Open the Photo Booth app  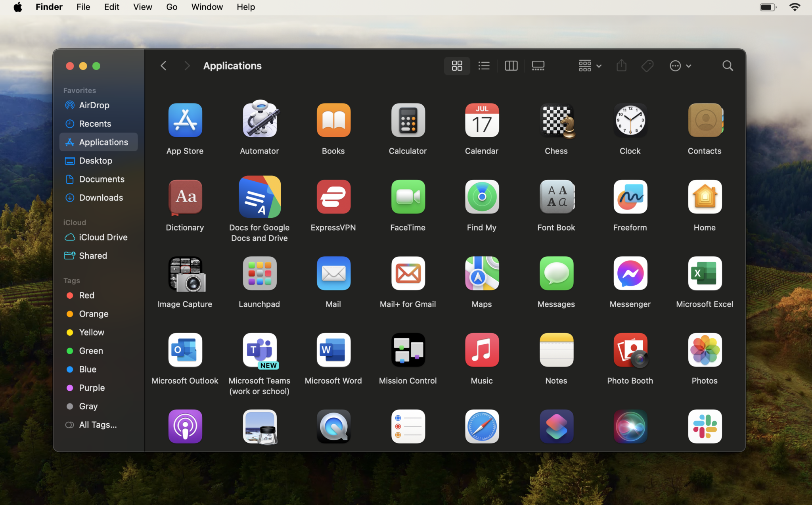point(630,349)
